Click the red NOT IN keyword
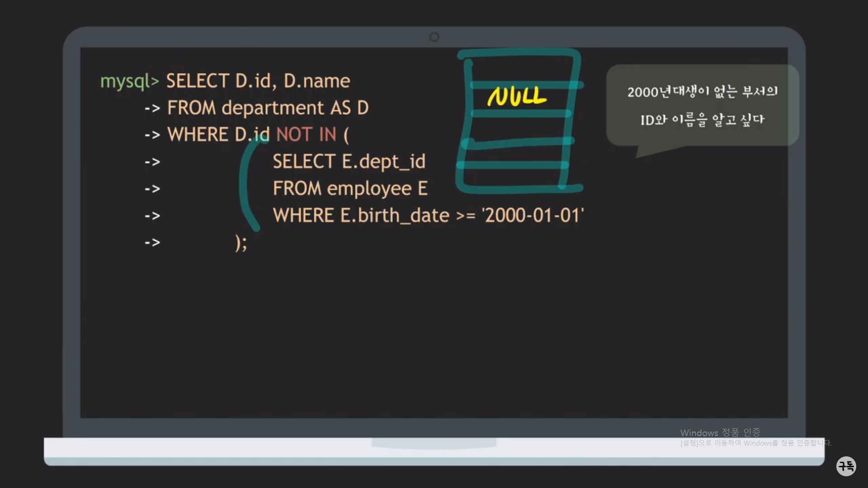Viewport: 868px width, 488px height. [306, 135]
